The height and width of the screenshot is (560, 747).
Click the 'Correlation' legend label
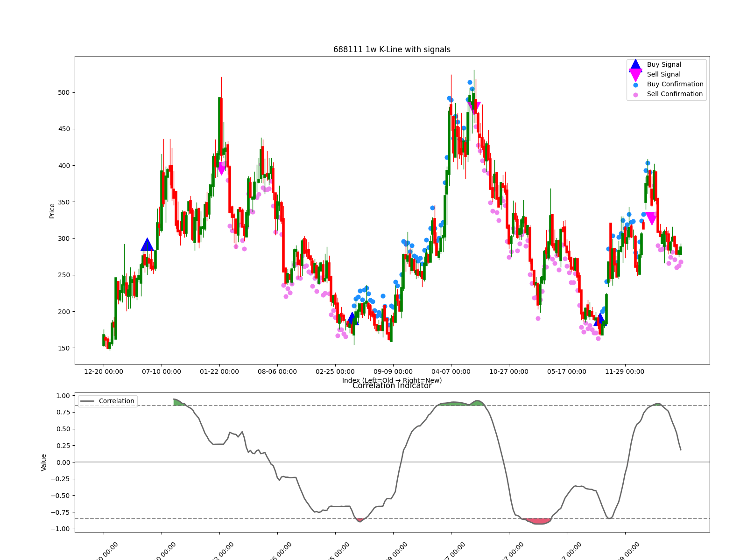pos(116,401)
